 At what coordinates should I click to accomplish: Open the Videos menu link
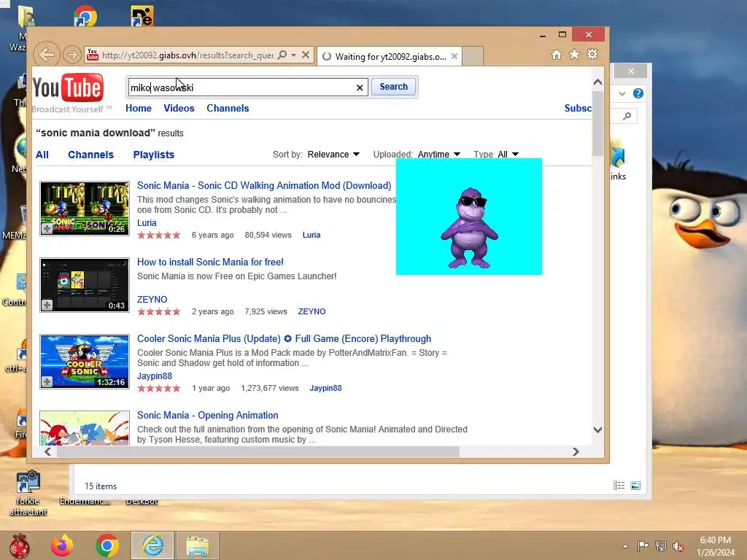tap(179, 108)
